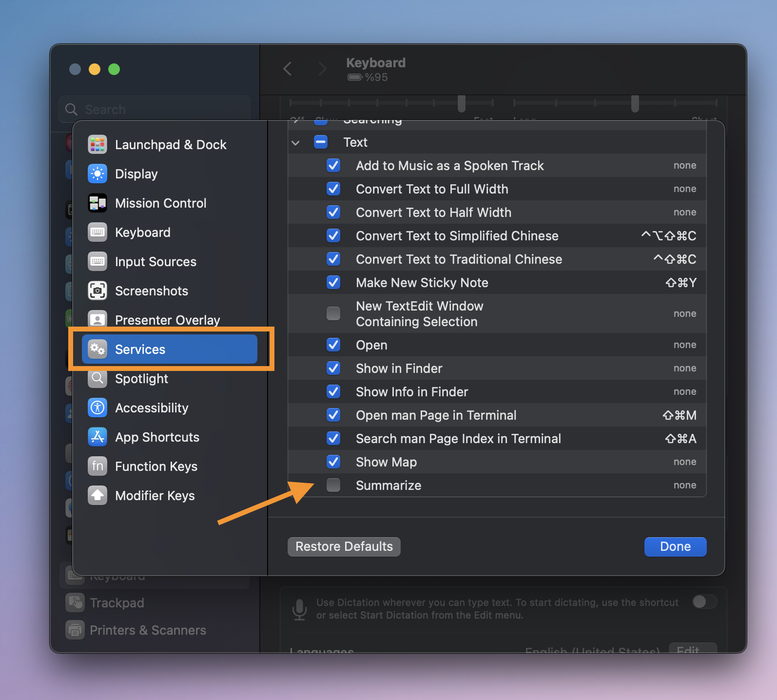Viewport: 777px width, 700px height.
Task: Select the "Add to Music as a Spoken Track" label
Action: pos(450,166)
